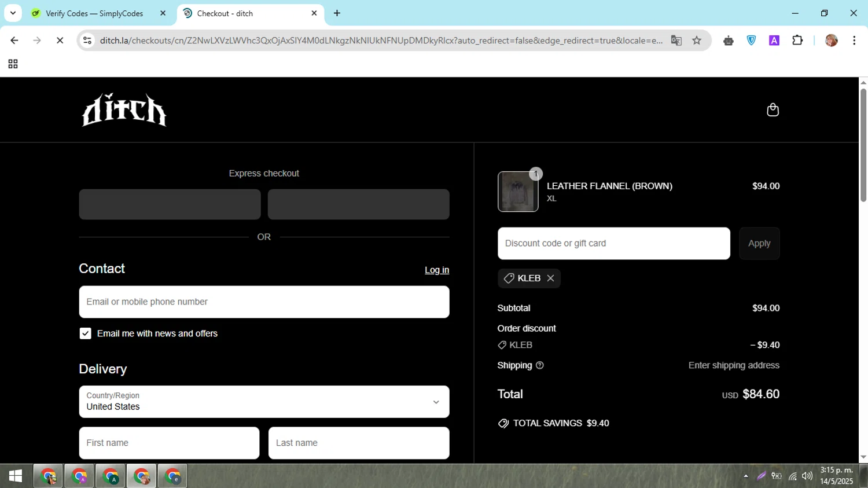868x488 pixels.
Task: Open the apps grid shortcut
Action: click(13, 64)
